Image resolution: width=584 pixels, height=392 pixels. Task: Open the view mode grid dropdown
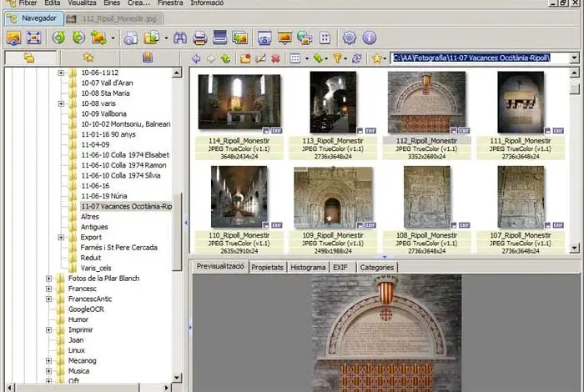click(x=296, y=58)
